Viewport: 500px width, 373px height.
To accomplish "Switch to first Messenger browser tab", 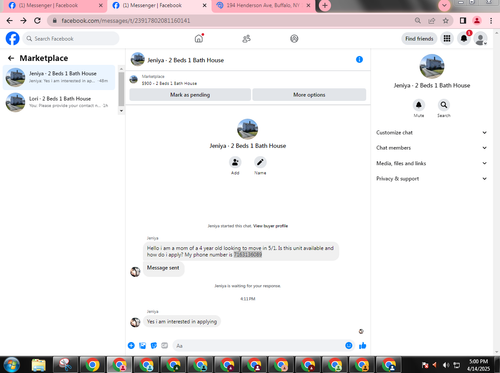I will click(52, 6).
